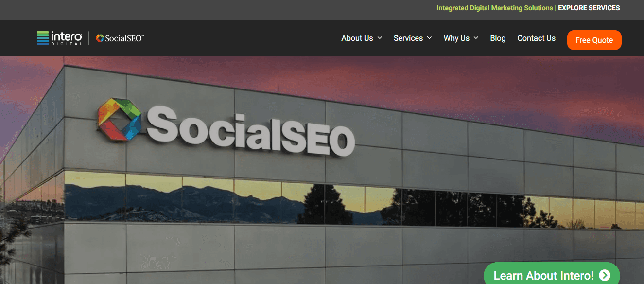Expand the Services chevron arrow

click(429, 38)
